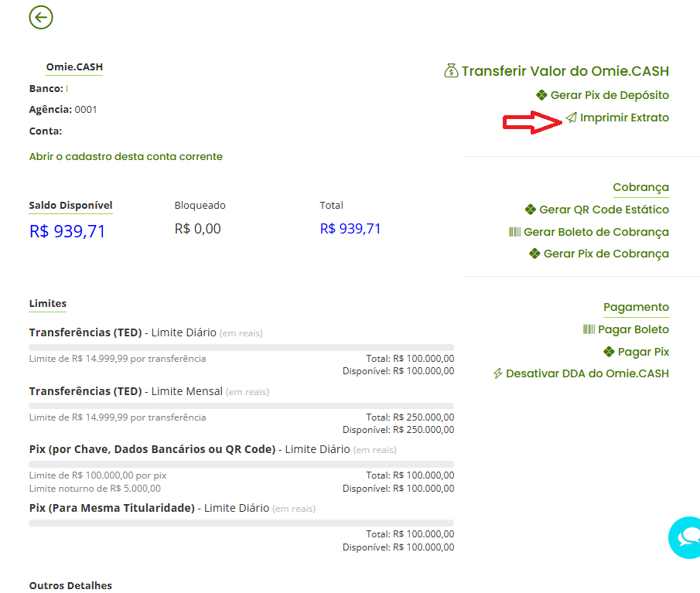The height and width of the screenshot is (593, 700).
Task: Click the TED Limite Diário progress bar
Action: click(x=241, y=347)
